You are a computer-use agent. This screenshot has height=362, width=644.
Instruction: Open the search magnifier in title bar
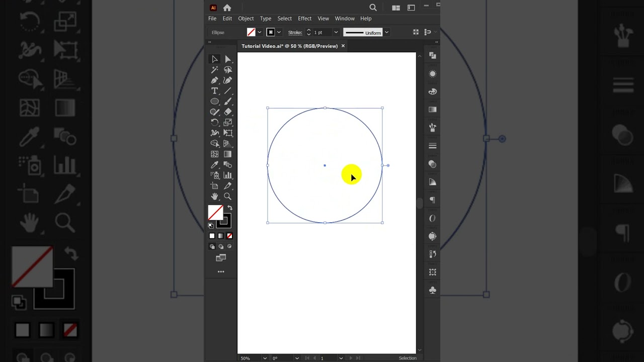point(373,8)
